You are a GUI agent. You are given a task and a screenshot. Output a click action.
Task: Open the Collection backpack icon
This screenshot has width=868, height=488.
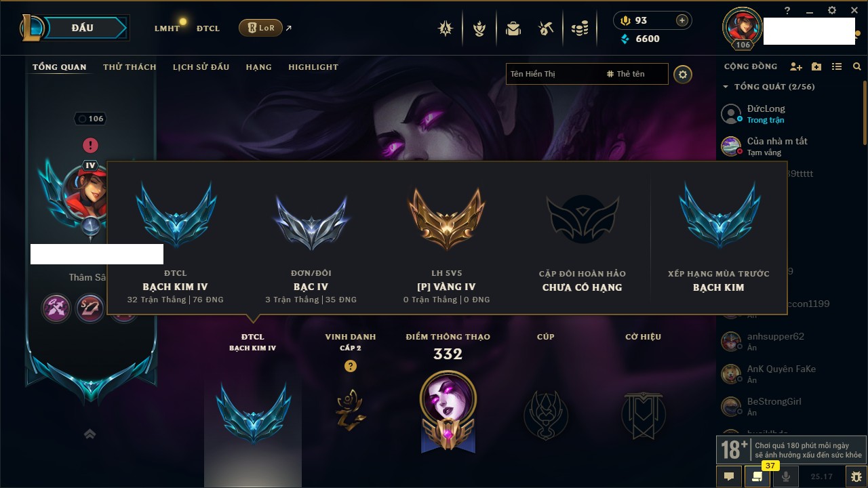513,28
